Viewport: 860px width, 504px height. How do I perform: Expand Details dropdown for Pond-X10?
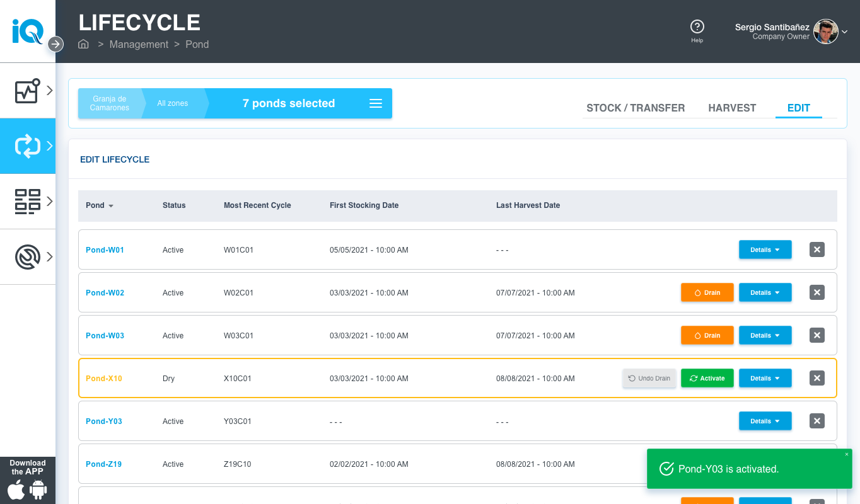(x=765, y=379)
